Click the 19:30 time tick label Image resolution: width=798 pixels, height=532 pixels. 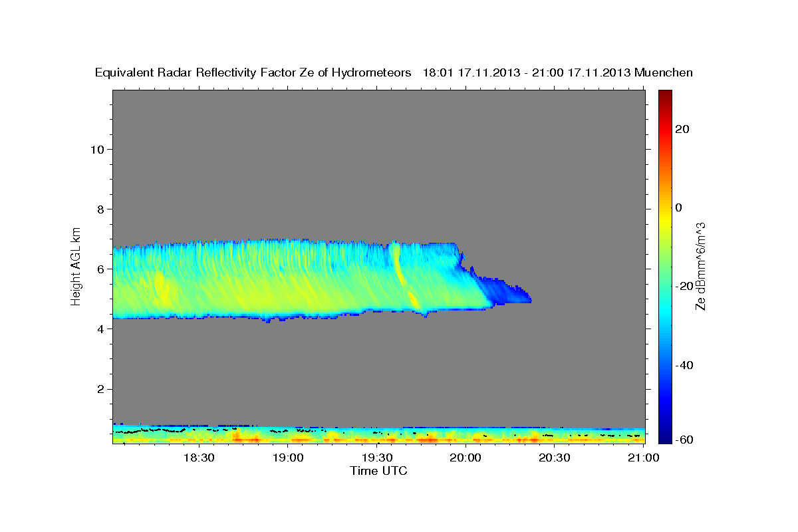coord(377,458)
